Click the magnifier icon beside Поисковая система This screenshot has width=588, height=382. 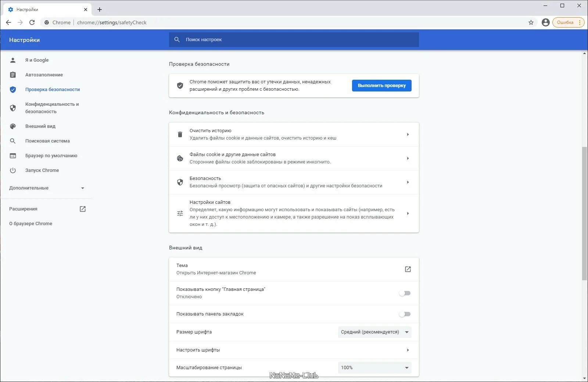coord(13,141)
